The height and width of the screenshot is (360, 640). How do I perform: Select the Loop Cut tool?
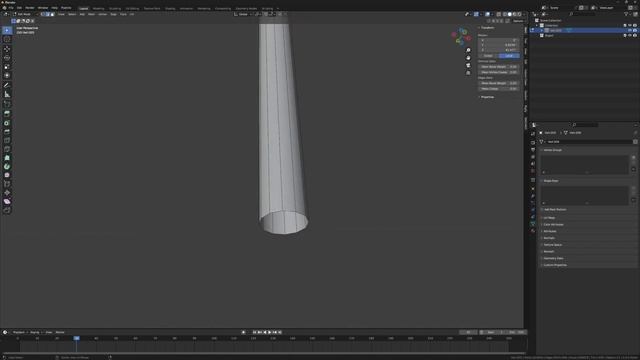click(x=7, y=140)
